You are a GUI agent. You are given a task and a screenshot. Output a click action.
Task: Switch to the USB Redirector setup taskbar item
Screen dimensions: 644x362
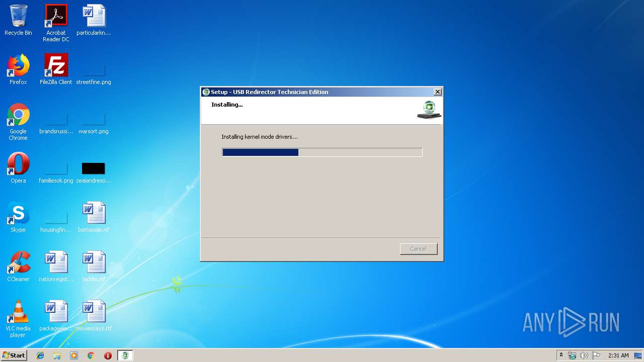tap(125, 355)
